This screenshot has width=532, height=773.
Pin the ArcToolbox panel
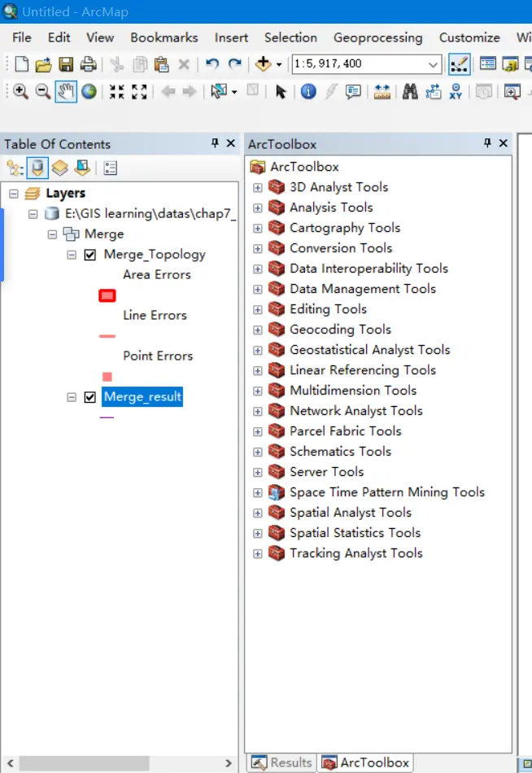click(487, 143)
